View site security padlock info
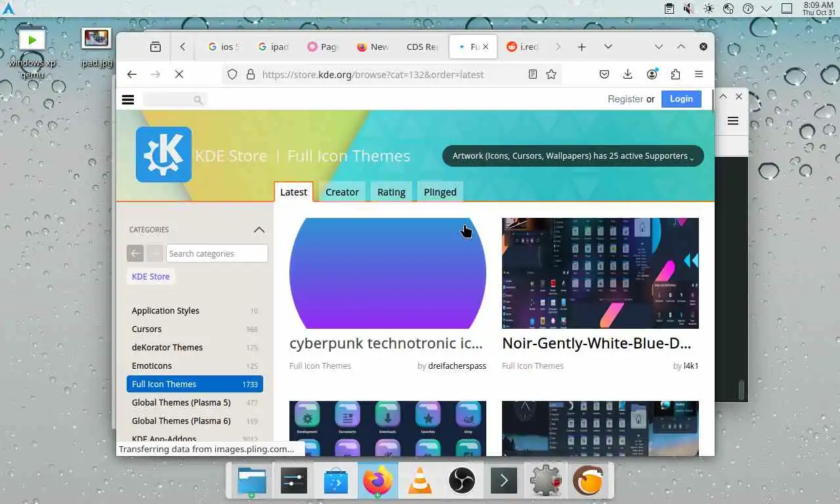The height and width of the screenshot is (504, 840). point(250,74)
